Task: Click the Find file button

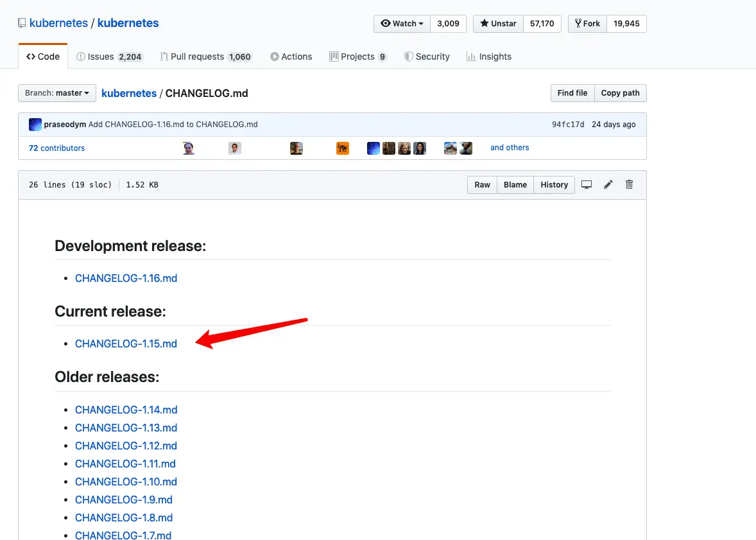Action: [572, 93]
